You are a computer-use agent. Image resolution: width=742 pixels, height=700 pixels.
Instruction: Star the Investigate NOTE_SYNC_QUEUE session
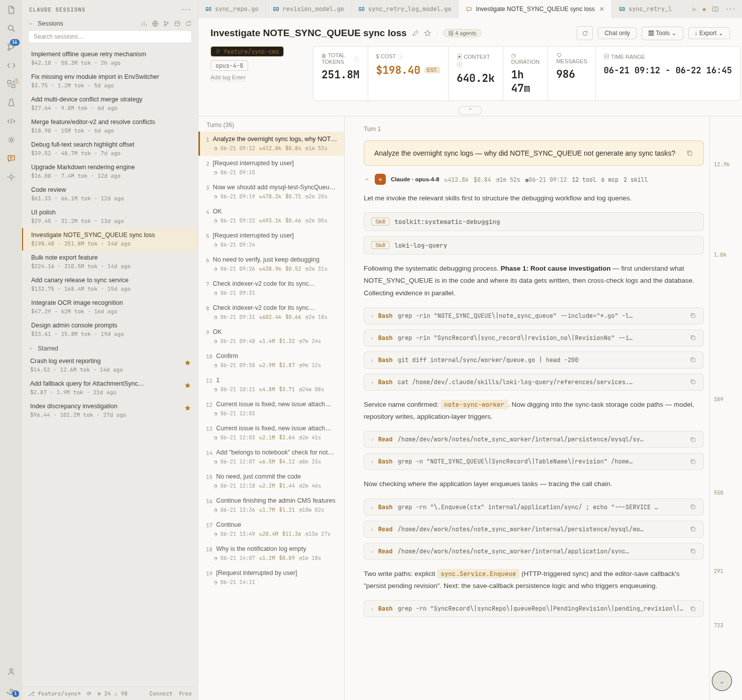pos(428,33)
